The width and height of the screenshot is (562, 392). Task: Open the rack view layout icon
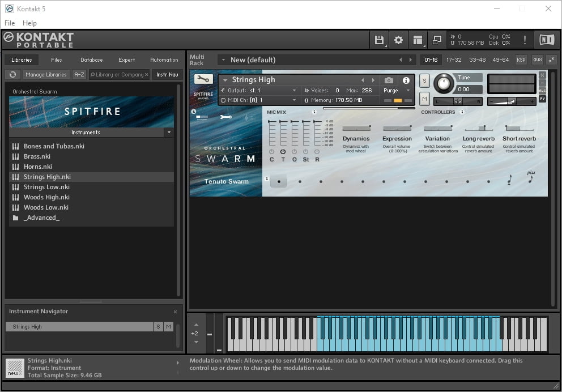(418, 40)
